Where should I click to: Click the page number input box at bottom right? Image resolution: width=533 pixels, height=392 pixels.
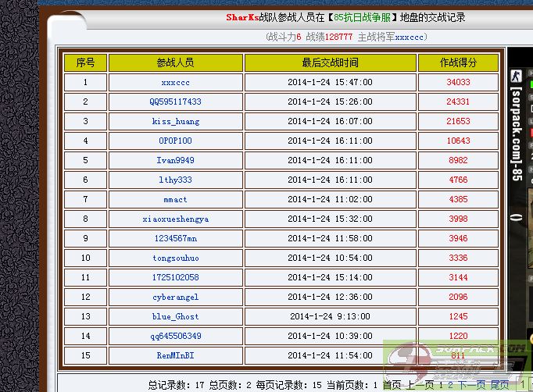pos(522,385)
